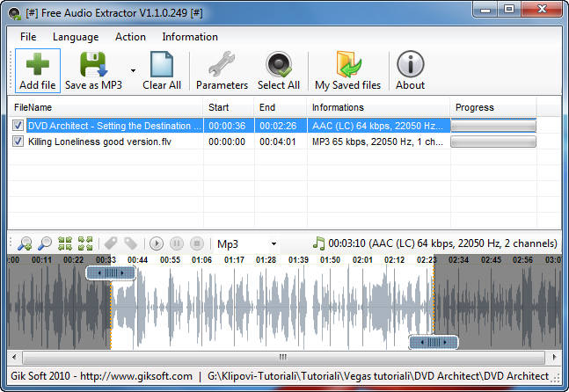Click the Start column header
The image size is (569, 392).
[229, 107]
